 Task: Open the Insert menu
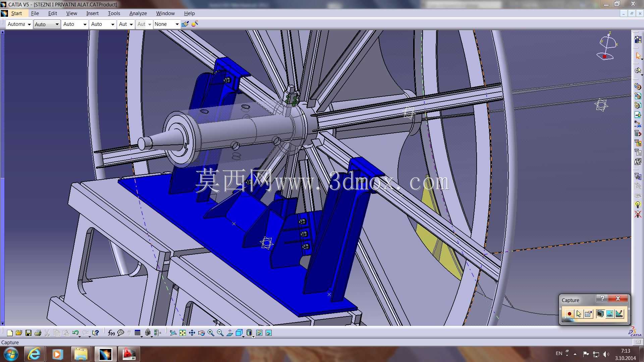92,13
